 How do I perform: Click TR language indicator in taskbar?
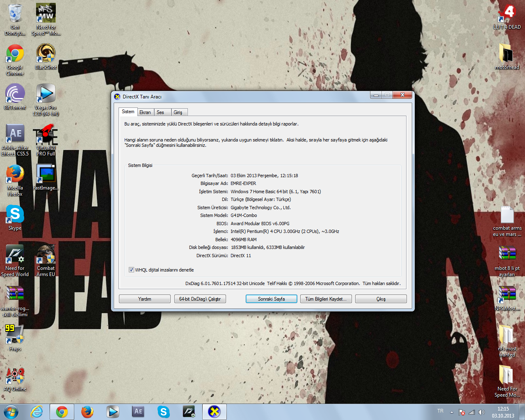(x=440, y=411)
